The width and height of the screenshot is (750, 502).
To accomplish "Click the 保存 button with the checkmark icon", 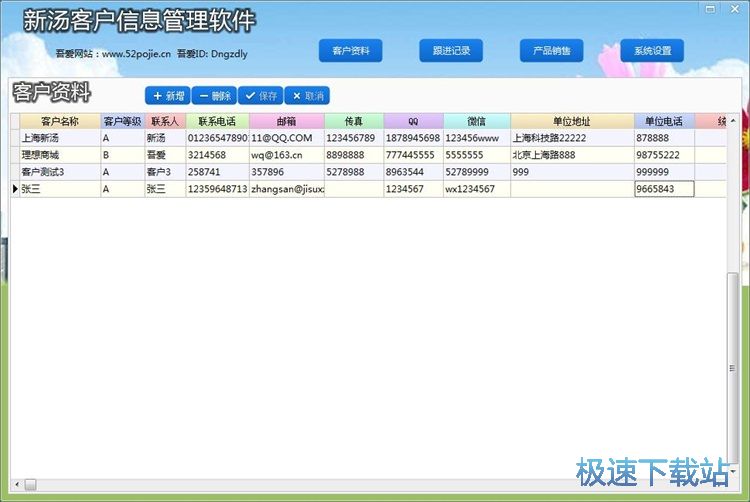I will 261,96.
